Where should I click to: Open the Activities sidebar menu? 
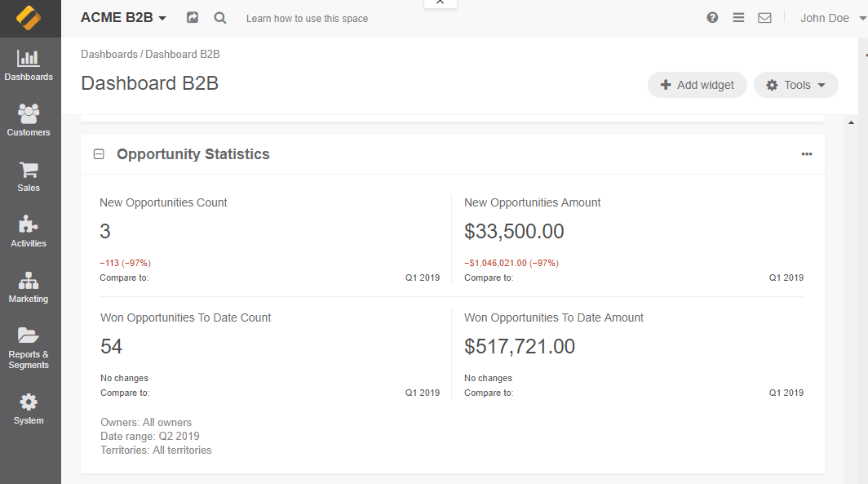tap(29, 232)
